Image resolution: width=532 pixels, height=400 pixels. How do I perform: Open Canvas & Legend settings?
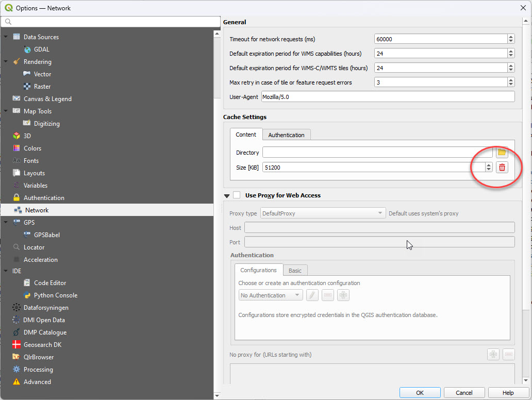click(x=47, y=99)
